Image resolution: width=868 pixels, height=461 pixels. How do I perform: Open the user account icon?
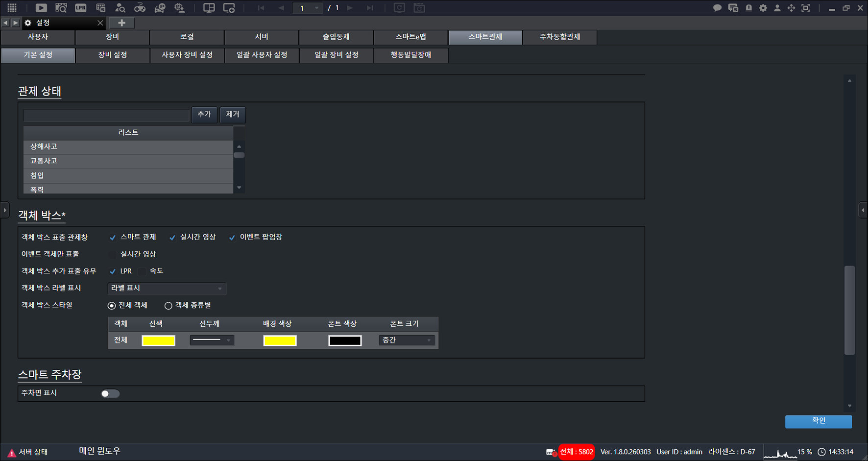coord(777,8)
